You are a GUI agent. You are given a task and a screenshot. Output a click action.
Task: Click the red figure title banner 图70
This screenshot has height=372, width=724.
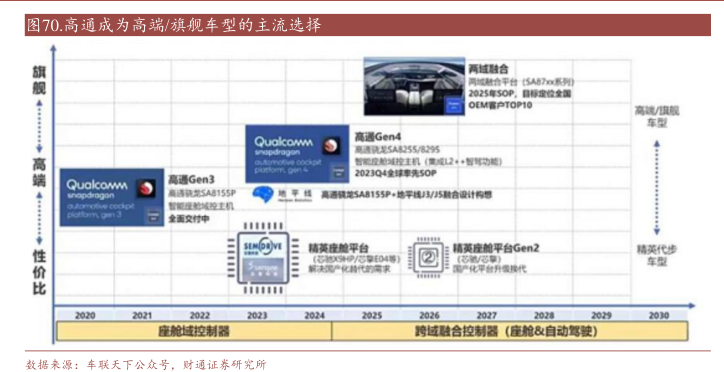(368, 25)
